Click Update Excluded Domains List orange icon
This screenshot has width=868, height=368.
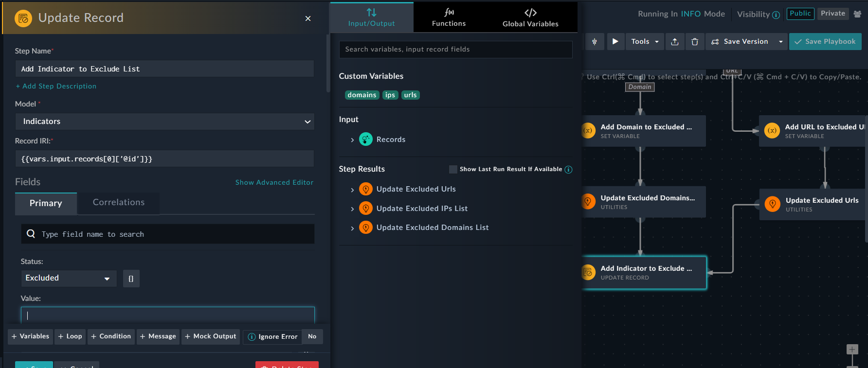366,227
